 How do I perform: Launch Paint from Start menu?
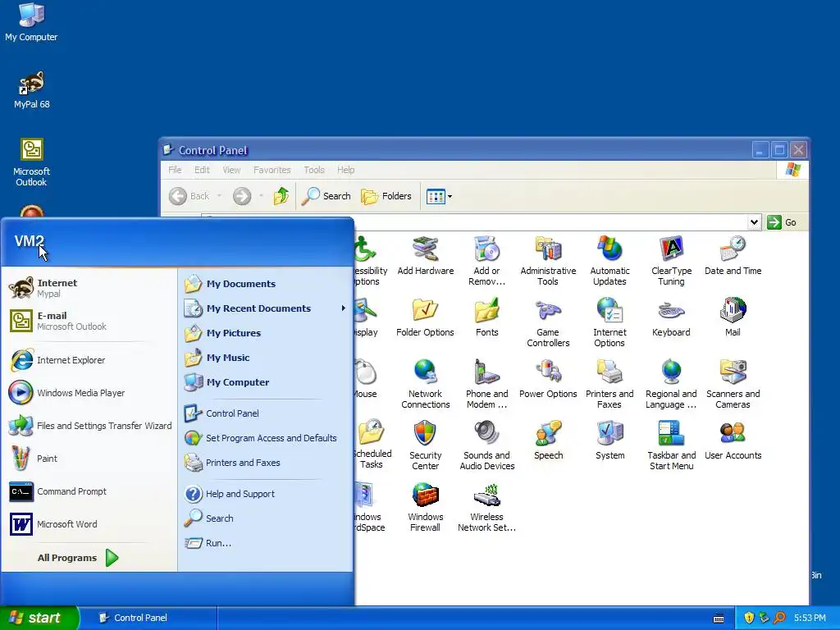90,459
